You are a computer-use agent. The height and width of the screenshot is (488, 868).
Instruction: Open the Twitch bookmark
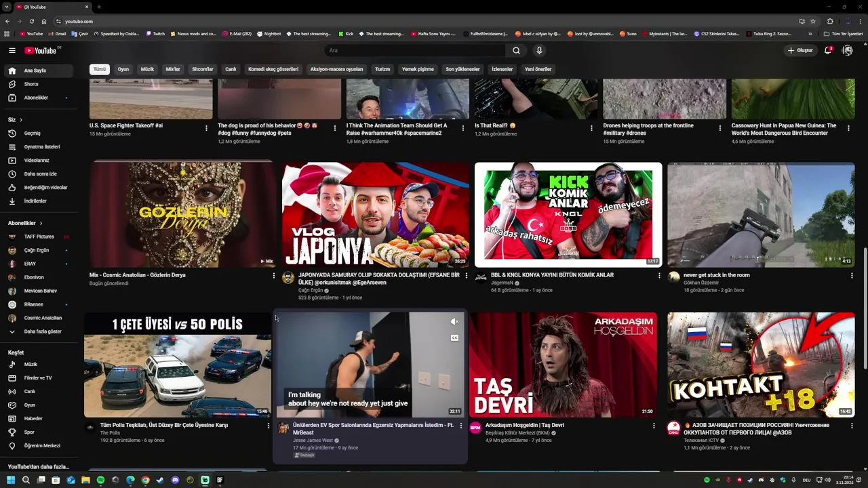(155, 34)
